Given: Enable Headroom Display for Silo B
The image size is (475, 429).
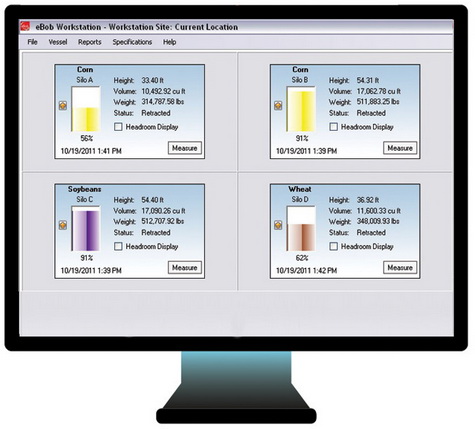Looking at the screenshot, I should pyautogui.click(x=333, y=127).
